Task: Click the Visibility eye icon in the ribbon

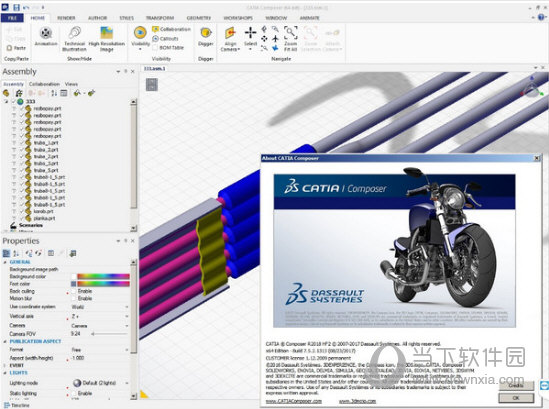Action: [140, 33]
